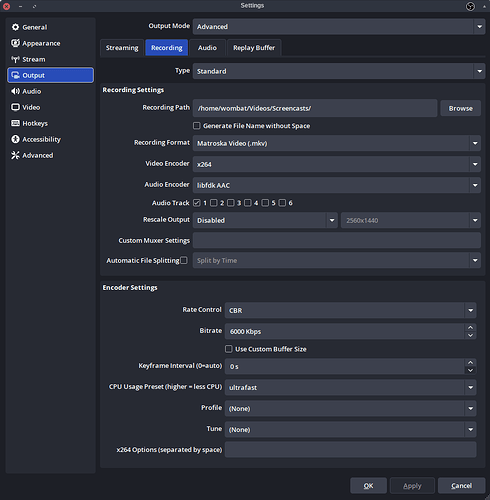The height and width of the screenshot is (500, 490).
Task: Open Advanced settings in sidebar
Action: [x=50, y=155]
